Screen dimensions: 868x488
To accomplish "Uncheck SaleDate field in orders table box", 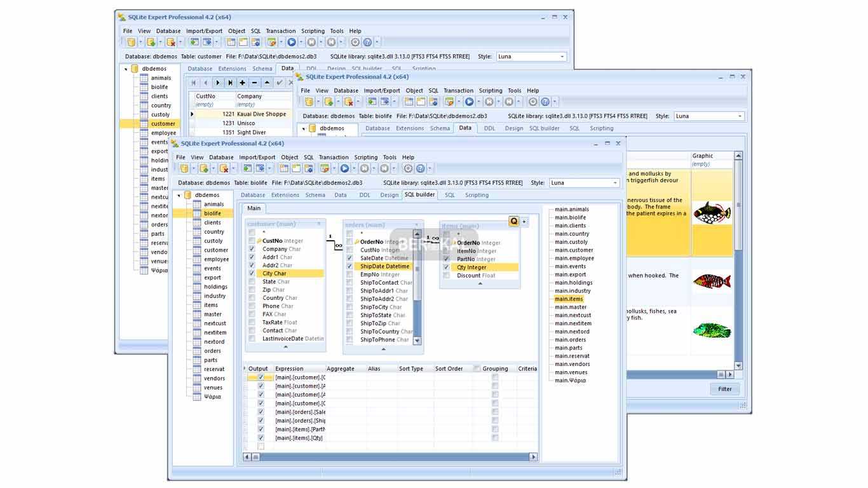I will [349, 258].
